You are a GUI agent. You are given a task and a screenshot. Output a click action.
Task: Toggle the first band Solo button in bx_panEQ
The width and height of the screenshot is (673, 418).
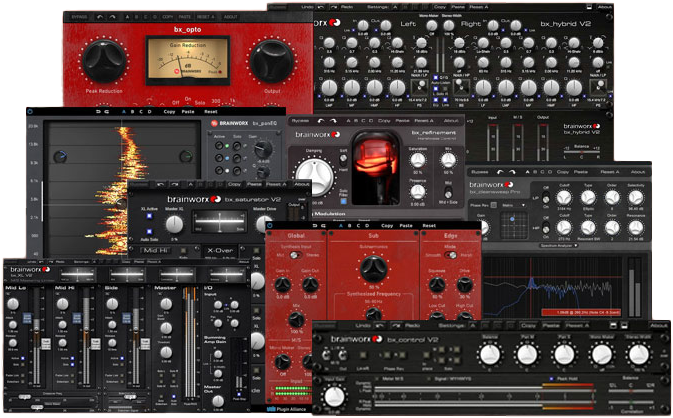(236, 146)
